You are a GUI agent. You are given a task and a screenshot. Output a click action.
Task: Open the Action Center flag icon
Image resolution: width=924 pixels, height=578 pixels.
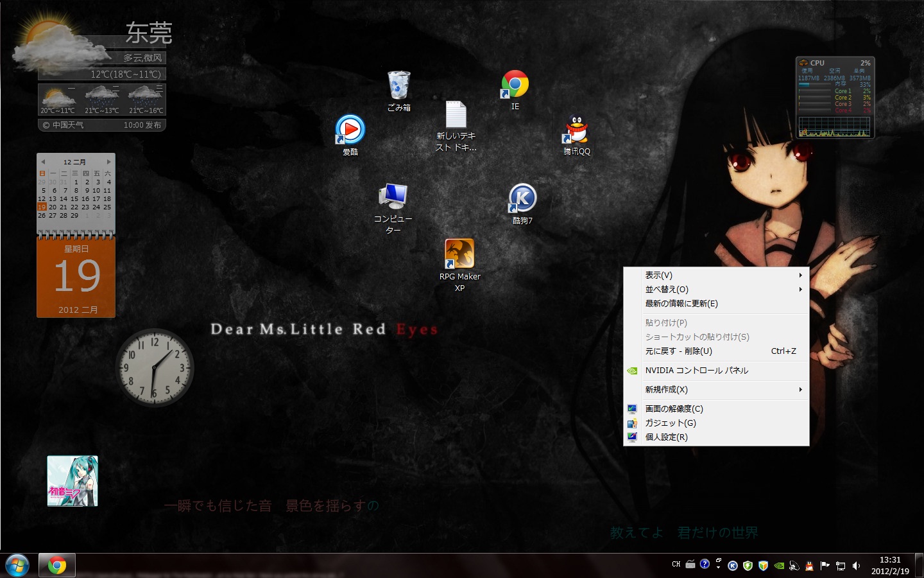tap(825, 566)
